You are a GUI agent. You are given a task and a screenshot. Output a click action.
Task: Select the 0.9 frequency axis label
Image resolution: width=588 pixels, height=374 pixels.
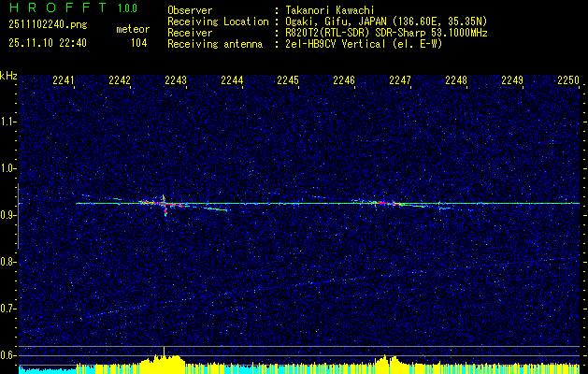click(x=8, y=215)
